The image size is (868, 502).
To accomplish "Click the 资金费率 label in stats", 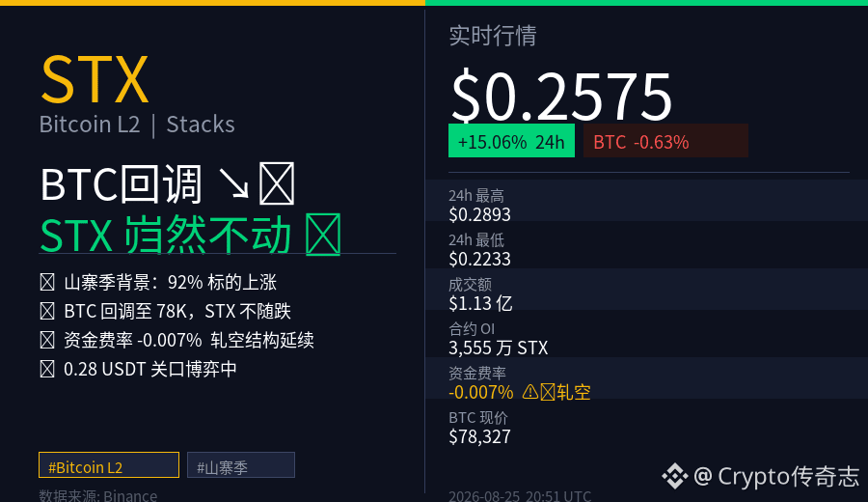I will [x=477, y=373].
